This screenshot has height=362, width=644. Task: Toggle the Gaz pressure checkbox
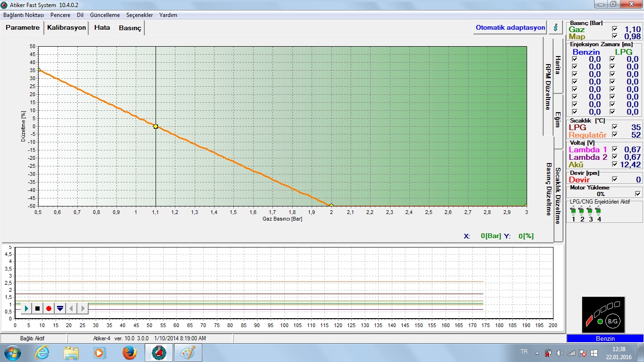point(614,29)
